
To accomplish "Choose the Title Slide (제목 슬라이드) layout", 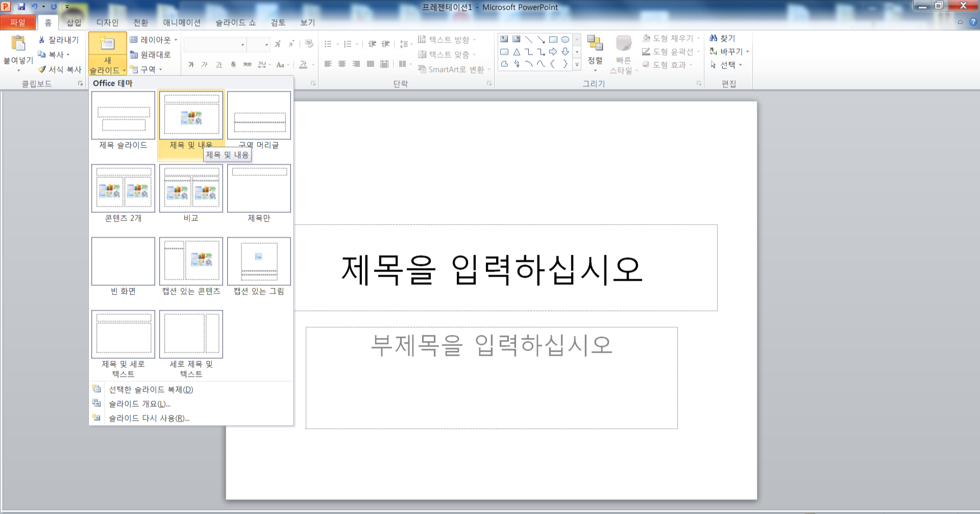I will click(123, 120).
